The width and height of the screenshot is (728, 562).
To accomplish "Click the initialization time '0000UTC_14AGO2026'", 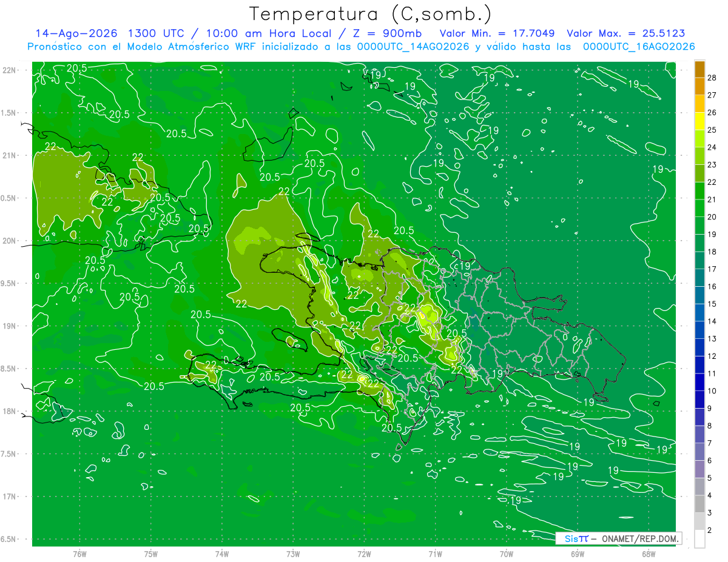I will coord(414,47).
